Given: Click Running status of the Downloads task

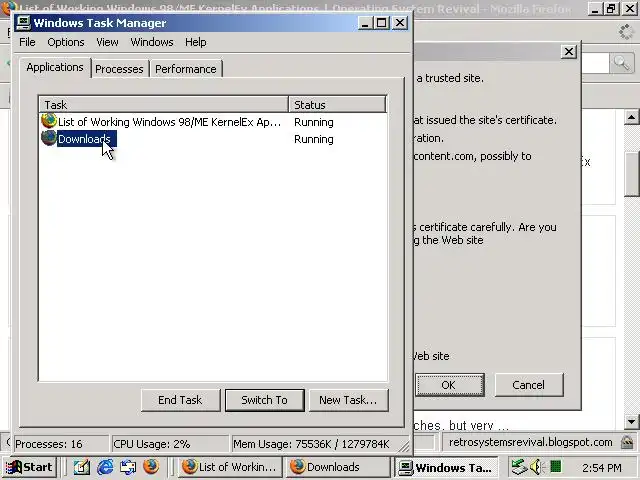Looking at the screenshot, I should point(313,139).
